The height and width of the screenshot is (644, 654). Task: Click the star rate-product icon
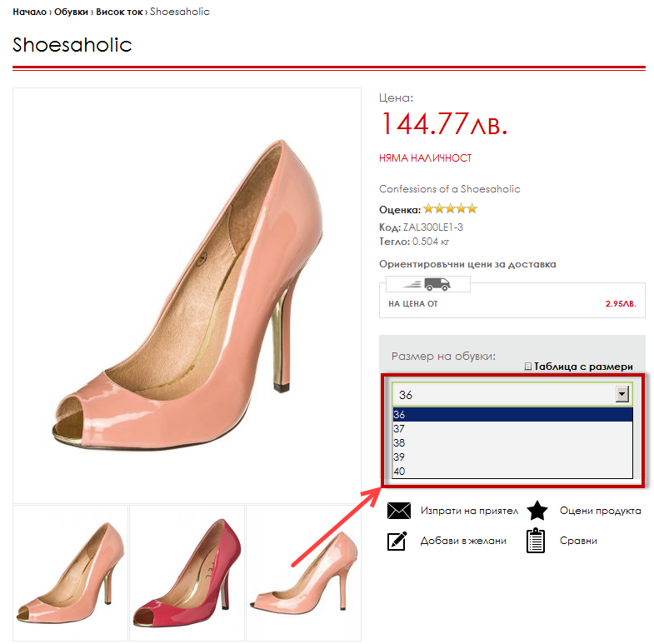tap(537, 511)
